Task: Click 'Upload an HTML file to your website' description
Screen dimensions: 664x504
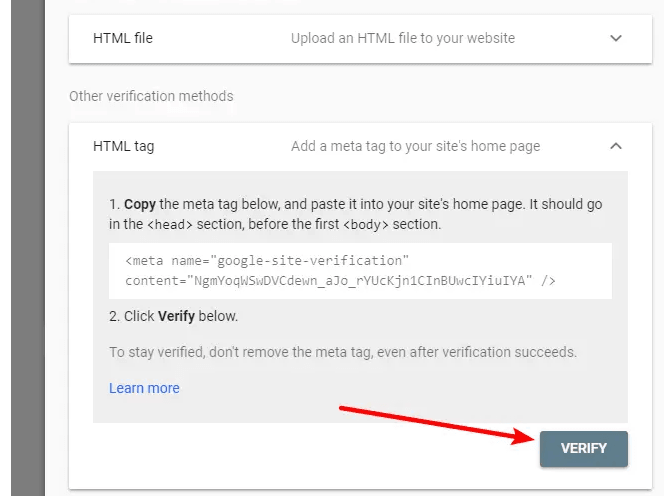Action: (403, 38)
